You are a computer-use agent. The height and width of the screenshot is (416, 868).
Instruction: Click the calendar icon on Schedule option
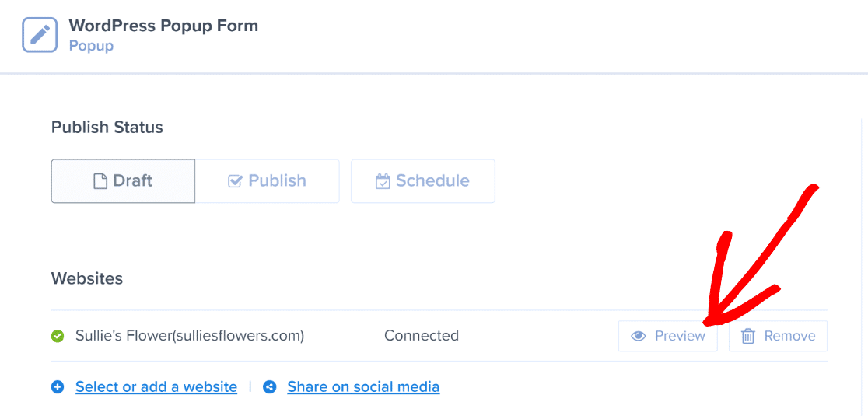point(383,181)
